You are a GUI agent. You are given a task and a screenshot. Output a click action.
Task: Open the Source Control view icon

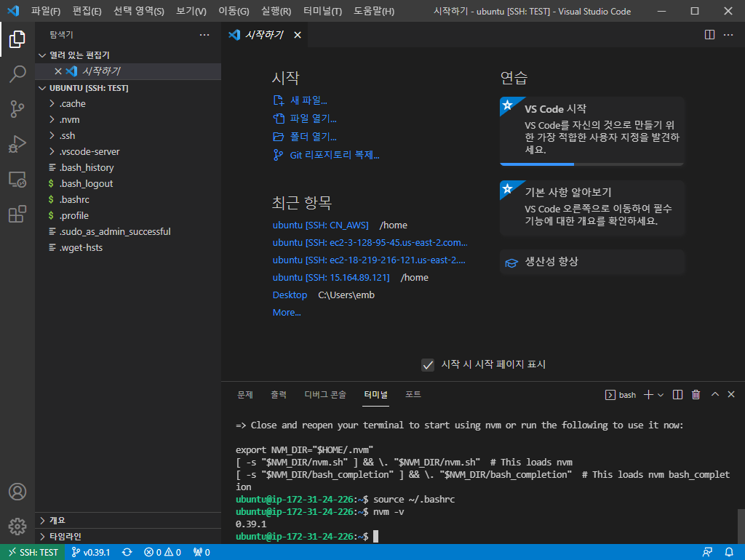pos(17,109)
